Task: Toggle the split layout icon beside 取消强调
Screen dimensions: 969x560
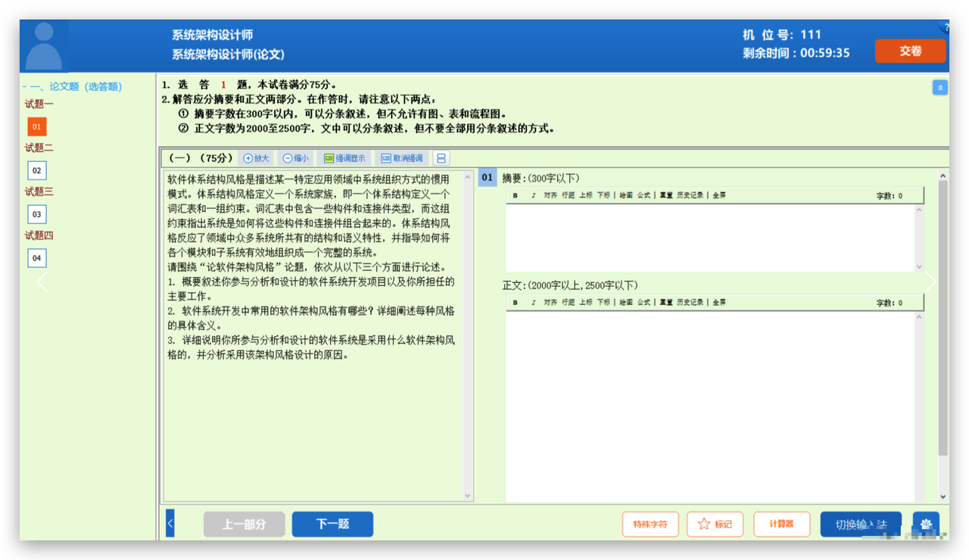Action: (441, 158)
